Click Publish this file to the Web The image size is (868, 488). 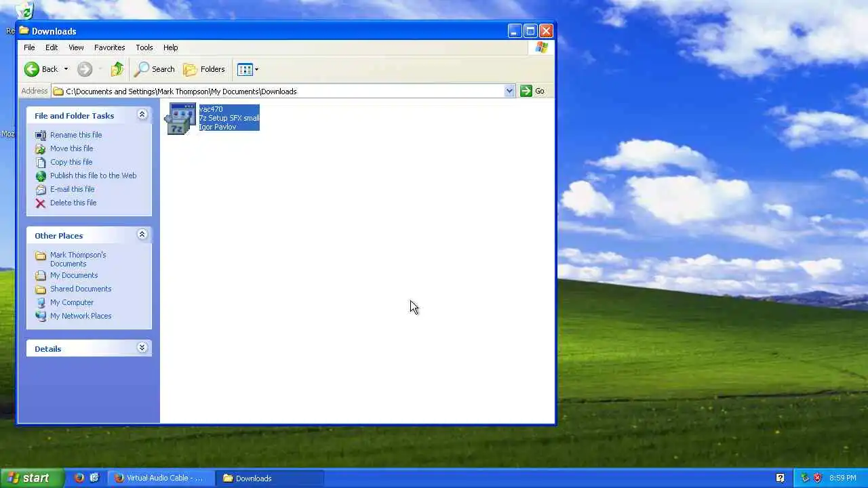pos(93,176)
